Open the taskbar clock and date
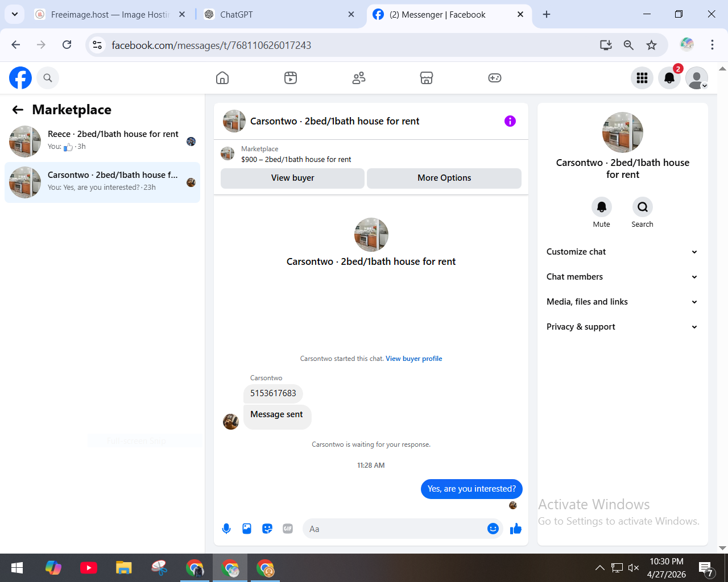This screenshot has height=582, width=728. [x=667, y=568]
